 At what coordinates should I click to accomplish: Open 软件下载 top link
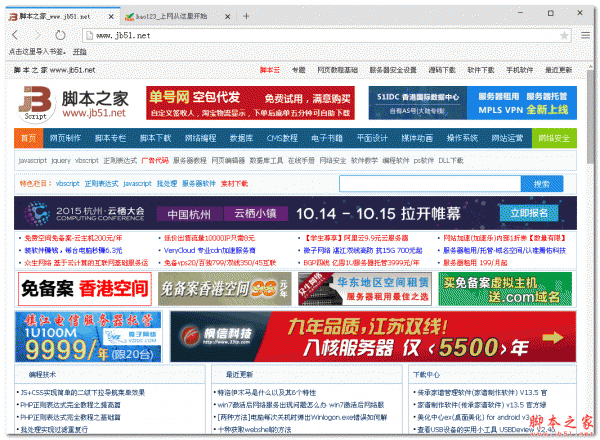point(481,70)
